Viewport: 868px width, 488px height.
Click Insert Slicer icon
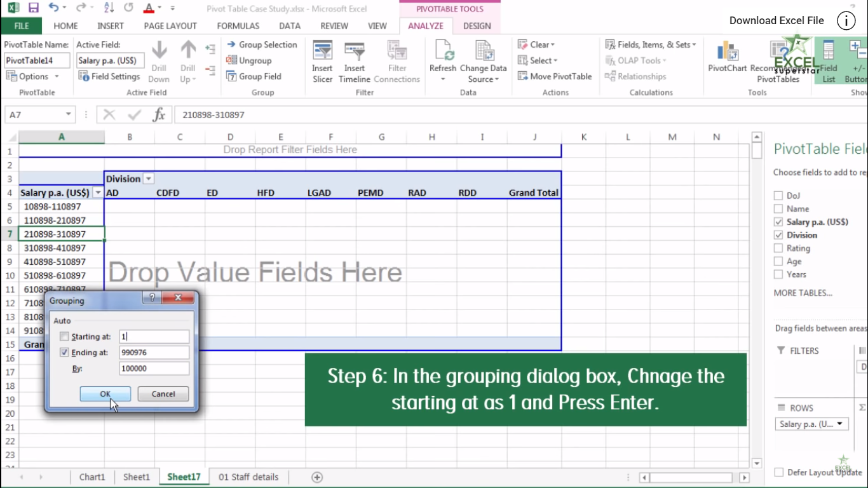tap(322, 51)
